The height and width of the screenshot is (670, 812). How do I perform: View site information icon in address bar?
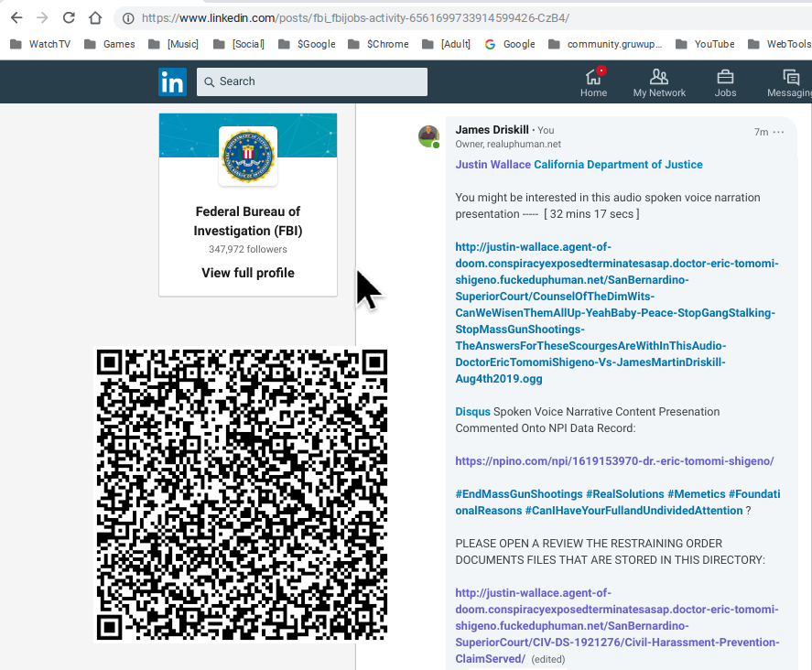click(128, 18)
